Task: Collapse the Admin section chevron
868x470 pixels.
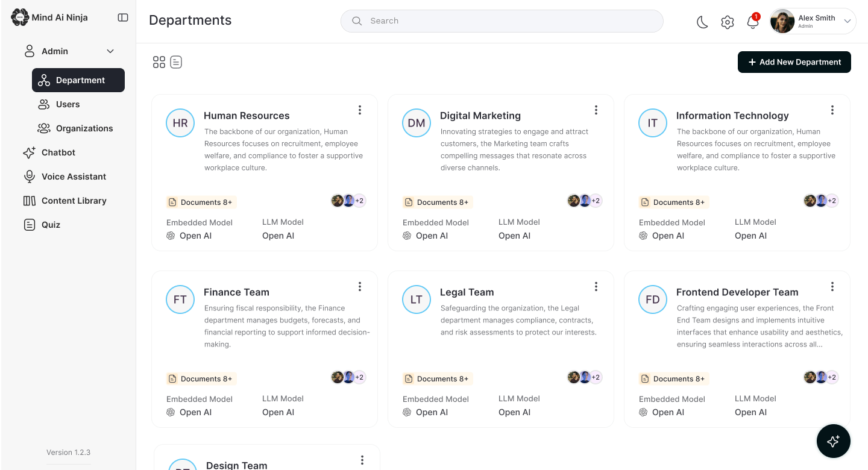Action: click(x=110, y=51)
